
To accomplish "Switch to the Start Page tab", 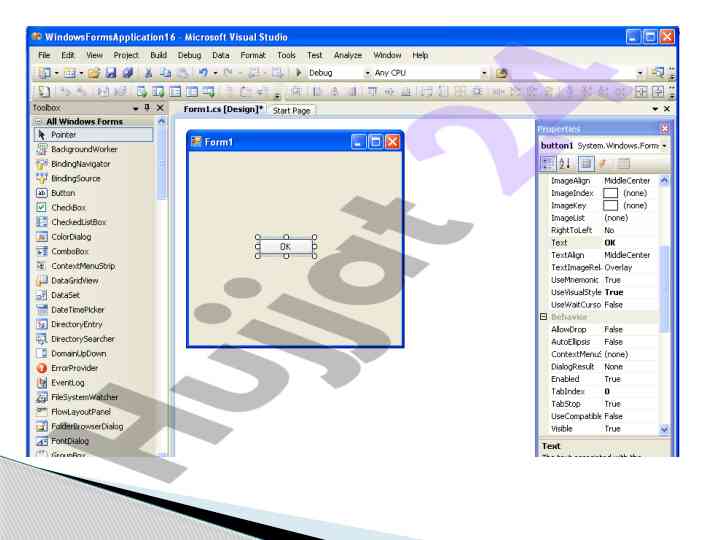I will point(292,111).
